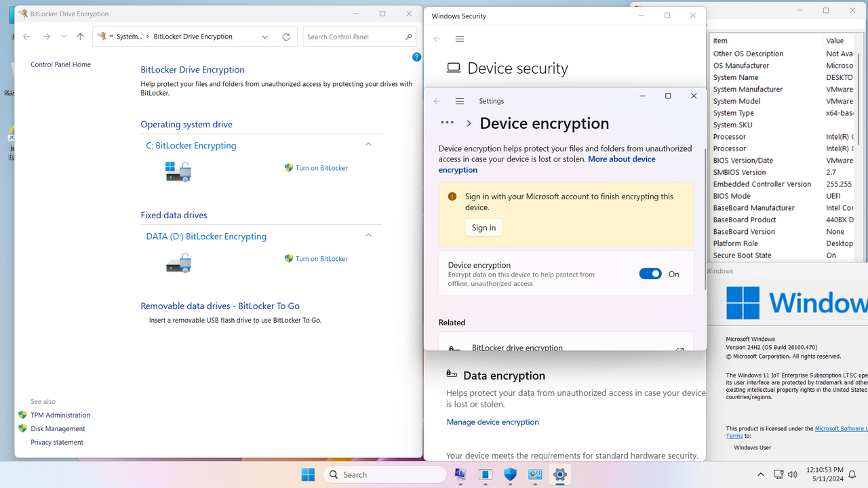Open More about device encryption link
Screen dimensions: 868x488
tap(547, 164)
